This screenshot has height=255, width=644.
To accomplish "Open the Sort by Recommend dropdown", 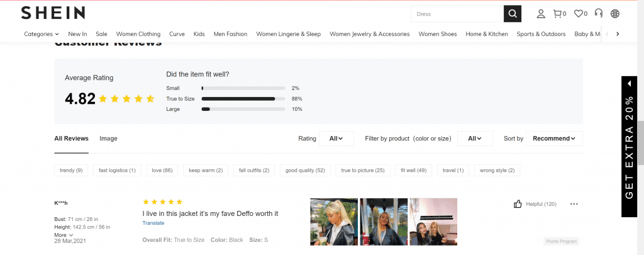I will (x=553, y=139).
